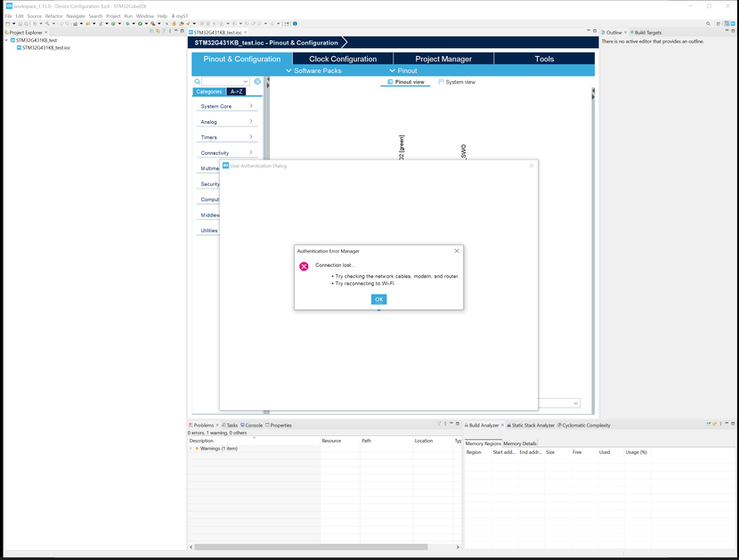Screen dimensions: 739x560
Task: Click Link with Editor in Project Explorer
Action: 158,31
